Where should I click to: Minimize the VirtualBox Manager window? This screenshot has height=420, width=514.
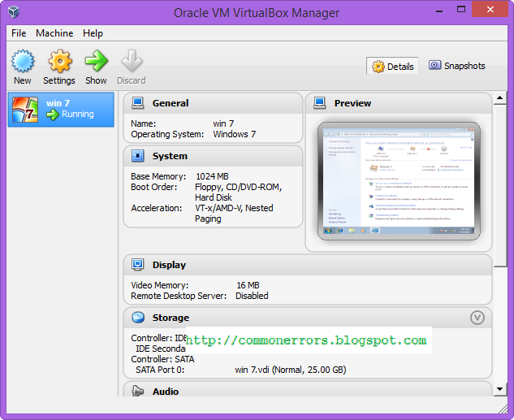439,11
